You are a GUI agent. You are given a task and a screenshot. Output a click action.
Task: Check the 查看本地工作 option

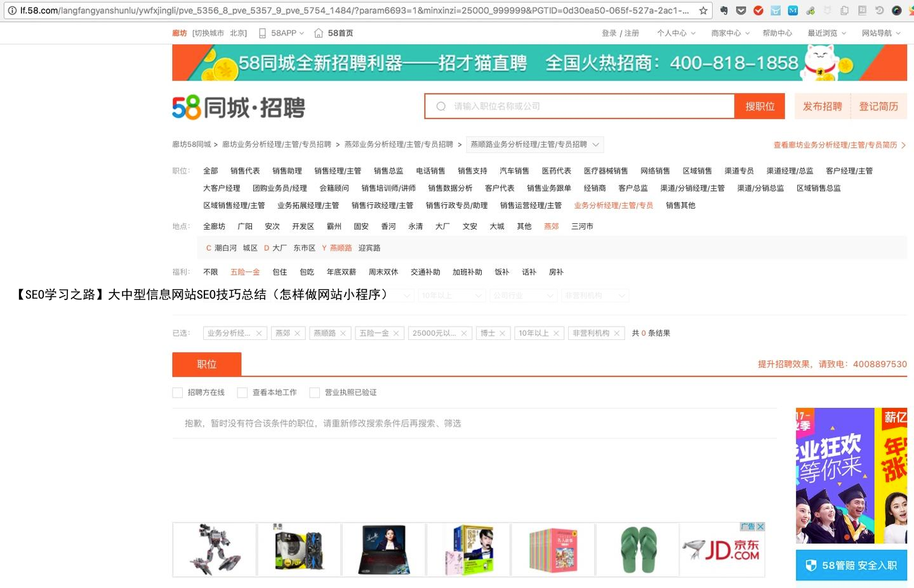[242, 393]
